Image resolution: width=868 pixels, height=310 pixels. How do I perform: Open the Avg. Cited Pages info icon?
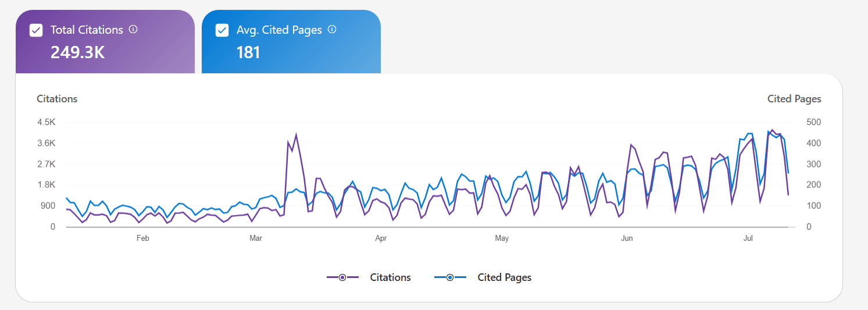pyautogui.click(x=332, y=29)
